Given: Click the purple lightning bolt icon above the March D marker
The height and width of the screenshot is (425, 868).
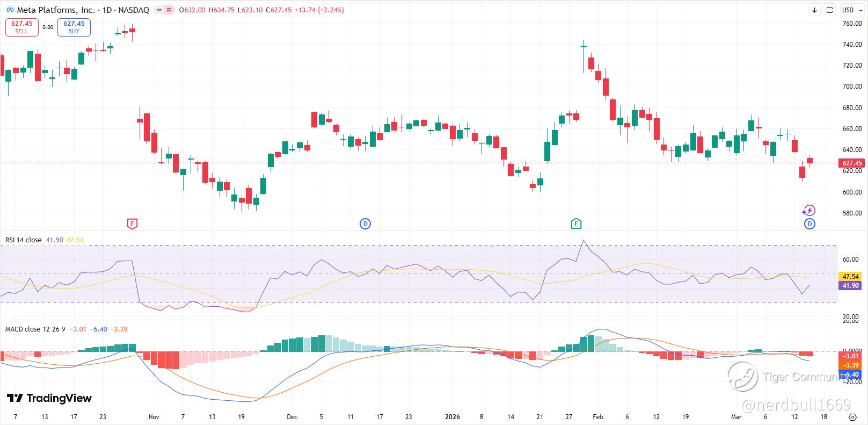Looking at the screenshot, I should click(x=809, y=211).
